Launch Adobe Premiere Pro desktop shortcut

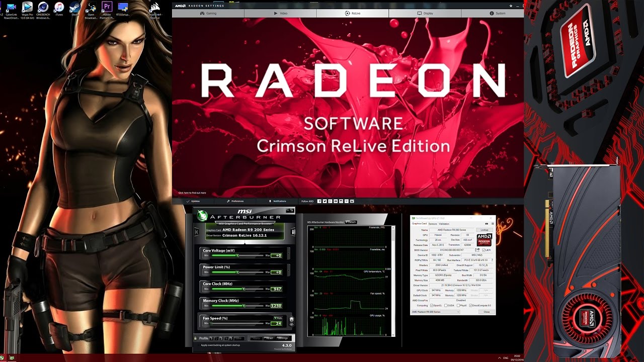(107, 10)
